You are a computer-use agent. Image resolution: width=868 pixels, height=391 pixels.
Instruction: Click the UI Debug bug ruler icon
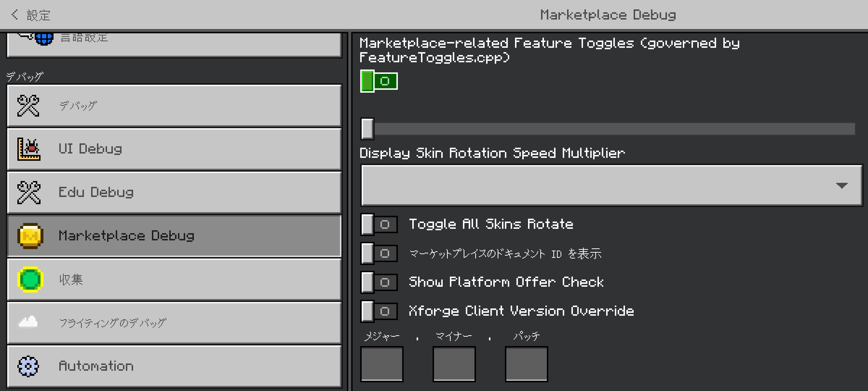(29, 149)
